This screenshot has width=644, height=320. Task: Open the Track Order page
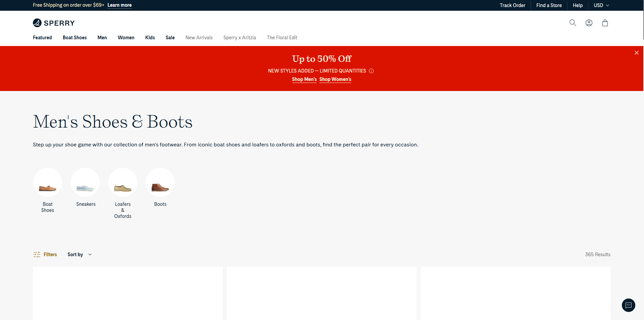point(512,5)
